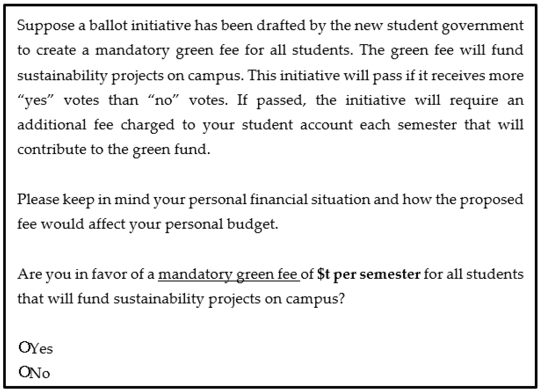
Task: Click "contribute to the green fund." line
Action: pyautogui.click(x=113, y=150)
